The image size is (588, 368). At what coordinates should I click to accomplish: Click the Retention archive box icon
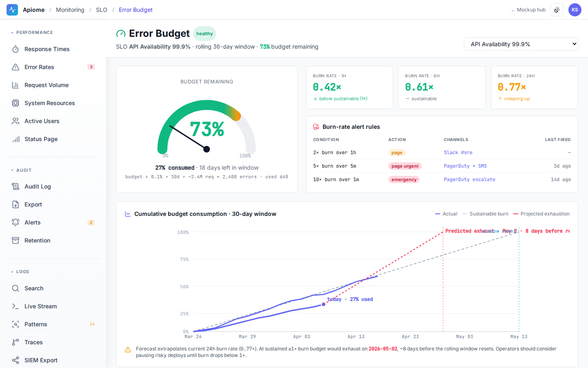coord(16,240)
